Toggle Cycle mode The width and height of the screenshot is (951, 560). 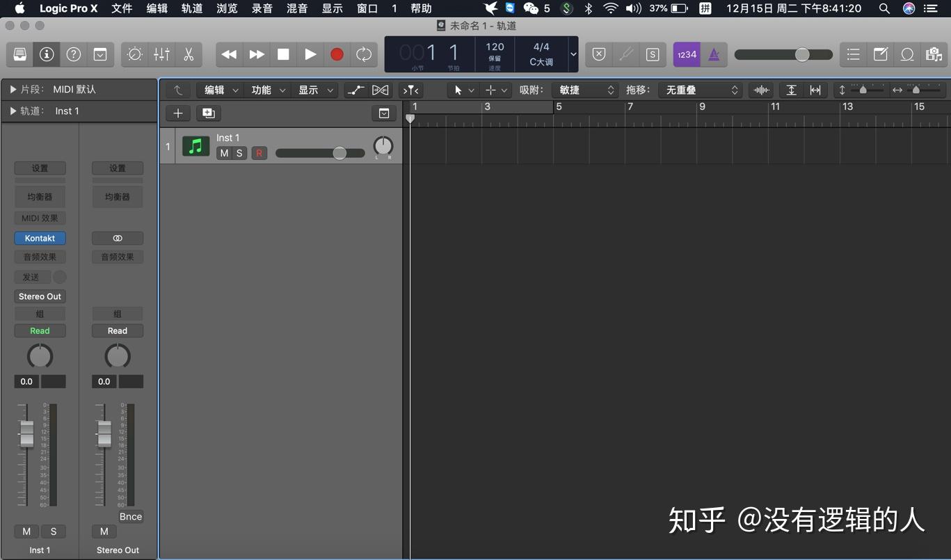pos(364,54)
